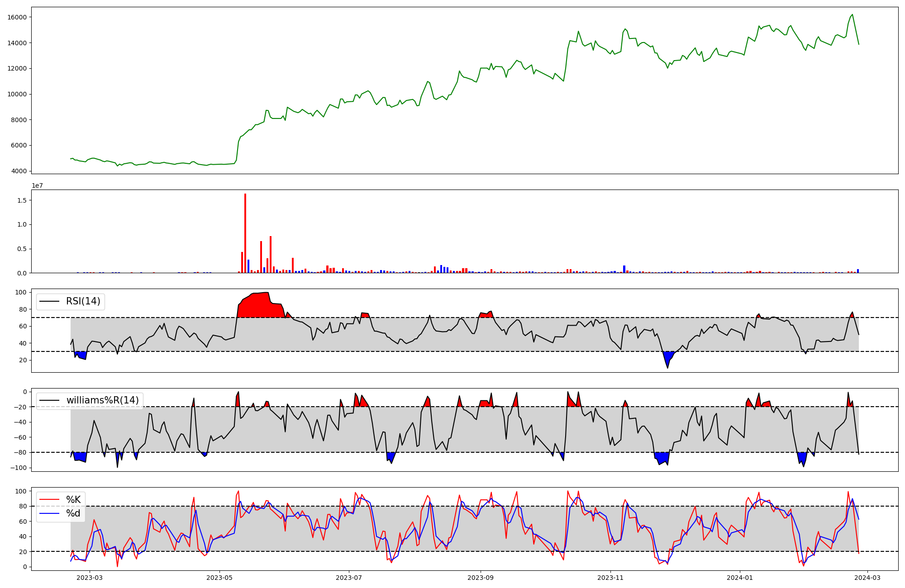This screenshot has height=588, width=905.
Task: Click the 2023-11 x-axis date label
Action: (x=610, y=577)
